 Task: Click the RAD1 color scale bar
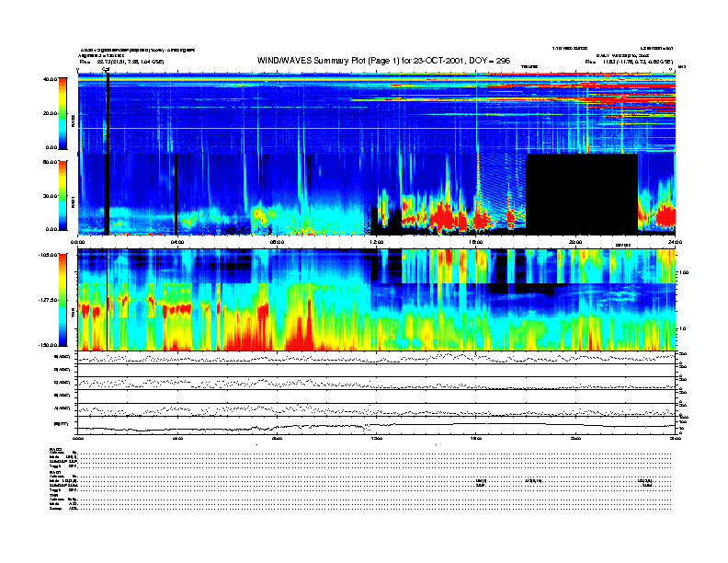tap(63, 196)
